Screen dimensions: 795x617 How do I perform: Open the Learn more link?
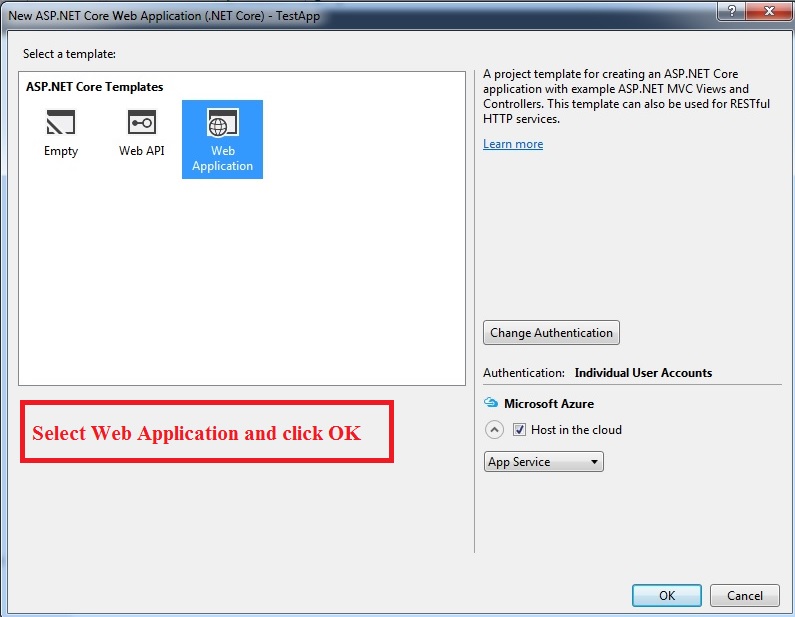[513, 144]
